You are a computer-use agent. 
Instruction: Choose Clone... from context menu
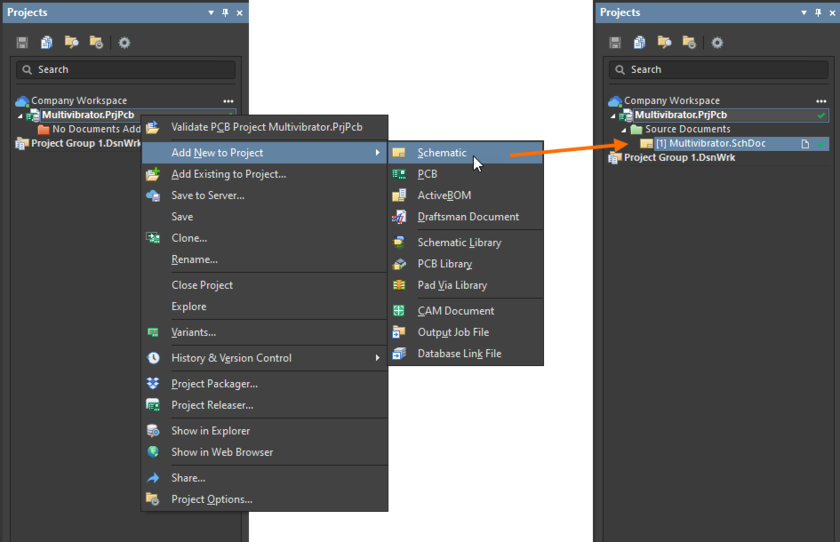(265, 238)
